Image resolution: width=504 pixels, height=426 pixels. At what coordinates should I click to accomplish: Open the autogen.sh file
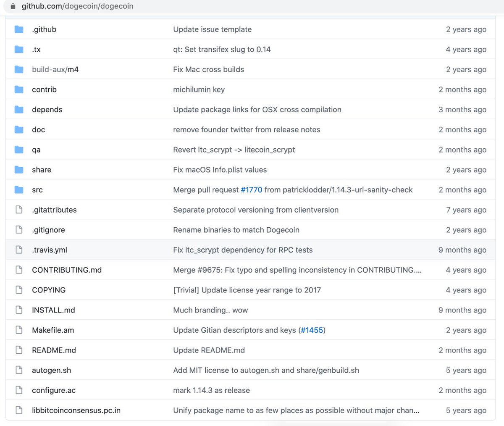pyautogui.click(x=51, y=370)
